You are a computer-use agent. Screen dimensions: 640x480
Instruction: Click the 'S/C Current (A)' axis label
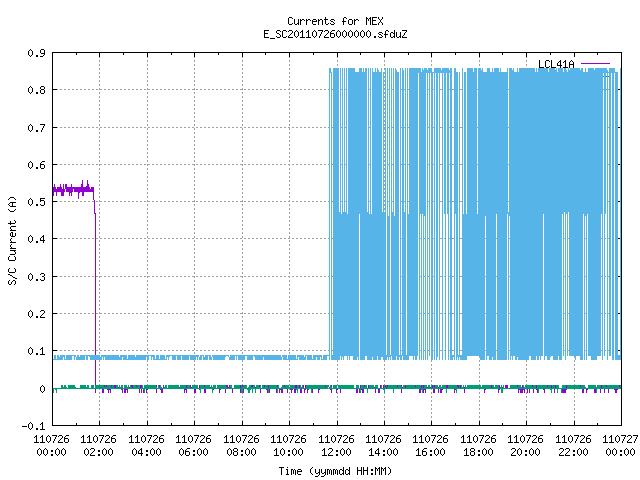(x=12, y=240)
